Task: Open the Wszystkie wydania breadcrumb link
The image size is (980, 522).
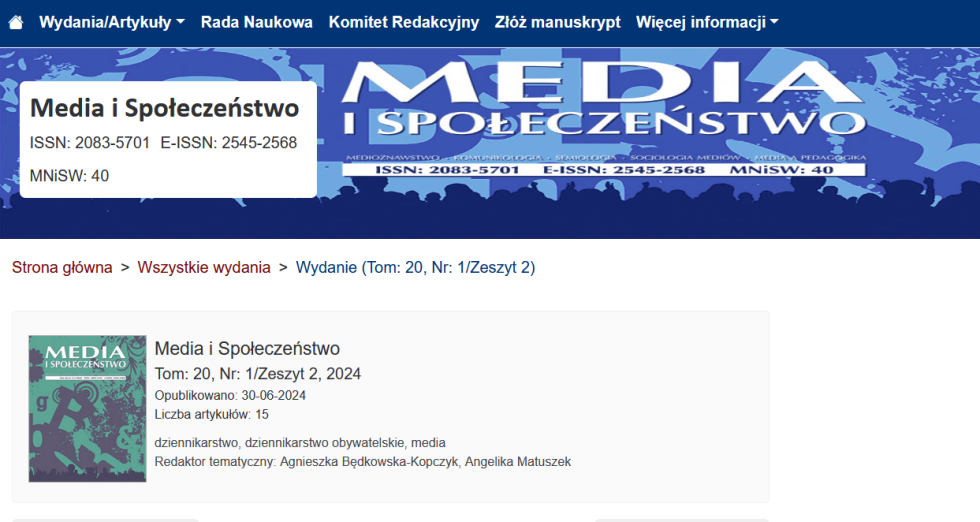Action: point(204,268)
